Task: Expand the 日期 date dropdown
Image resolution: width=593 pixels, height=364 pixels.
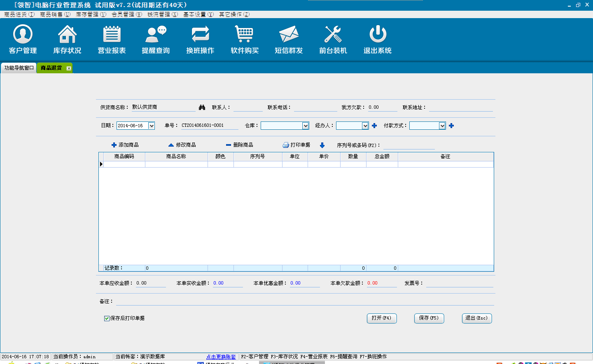Action: [151, 126]
